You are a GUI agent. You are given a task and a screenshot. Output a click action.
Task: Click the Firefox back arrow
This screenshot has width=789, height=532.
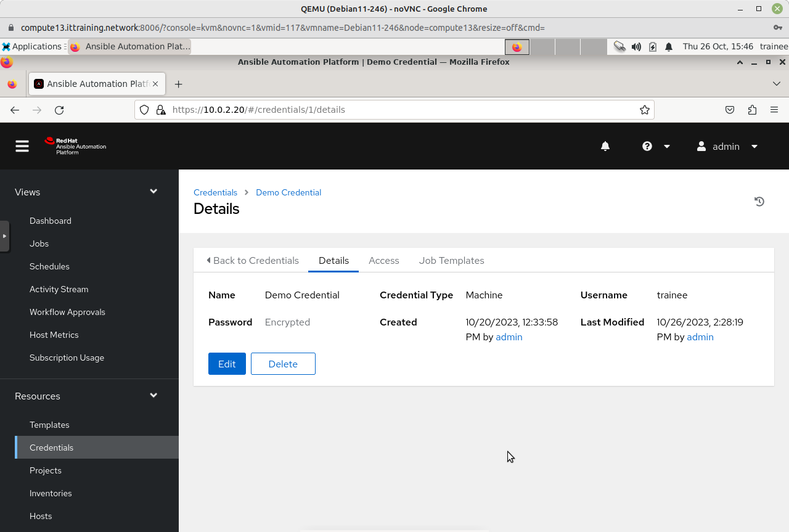click(x=15, y=110)
